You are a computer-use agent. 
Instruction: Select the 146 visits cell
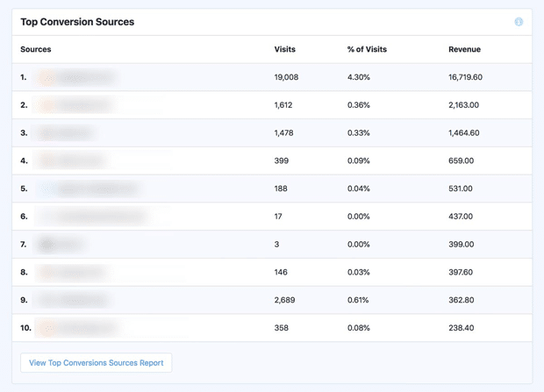click(281, 273)
